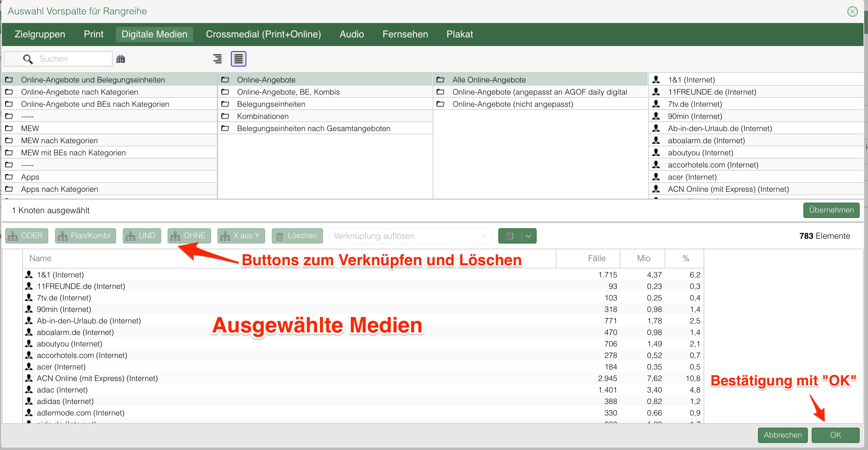Select the indented list view icon
The width and height of the screenshot is (868, 450).
click(217, 59)
